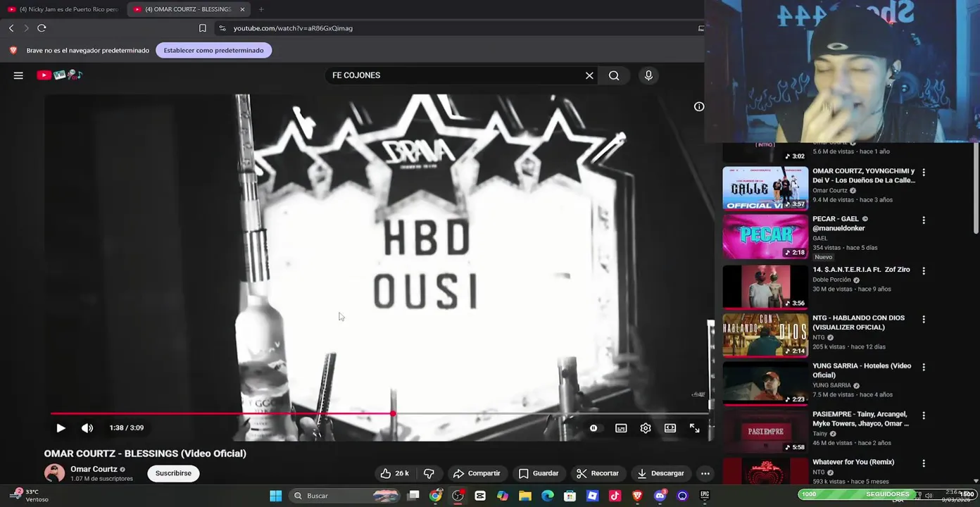Open Discord from taskbar
The width and height of the screenshot is (980, 507).
660,496
